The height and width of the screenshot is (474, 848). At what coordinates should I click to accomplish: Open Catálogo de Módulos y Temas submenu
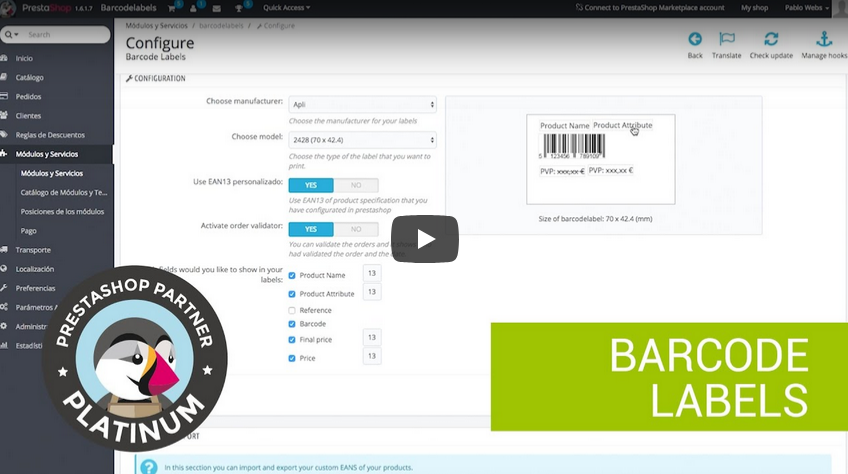64,193
